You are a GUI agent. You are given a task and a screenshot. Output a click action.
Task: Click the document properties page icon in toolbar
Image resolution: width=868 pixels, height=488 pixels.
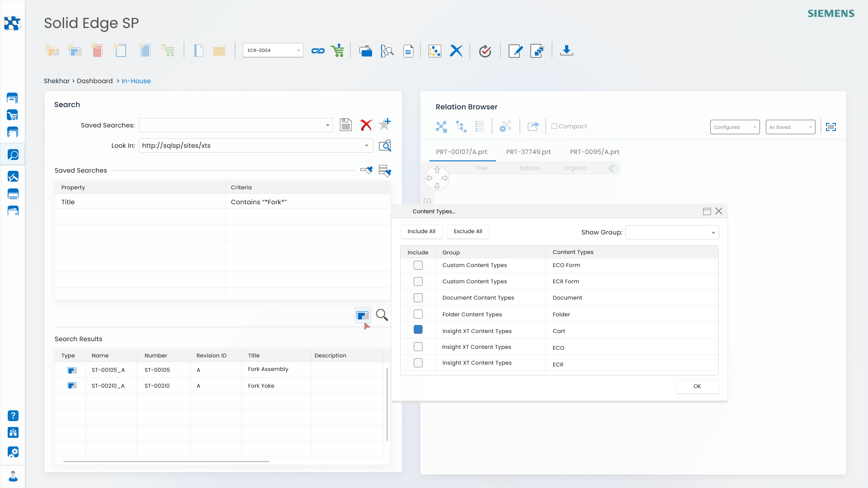tap(408, 51)
